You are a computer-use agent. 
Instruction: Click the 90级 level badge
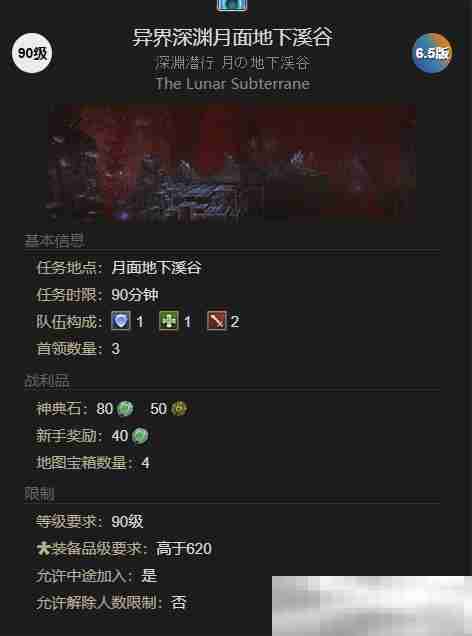[32, 53]
